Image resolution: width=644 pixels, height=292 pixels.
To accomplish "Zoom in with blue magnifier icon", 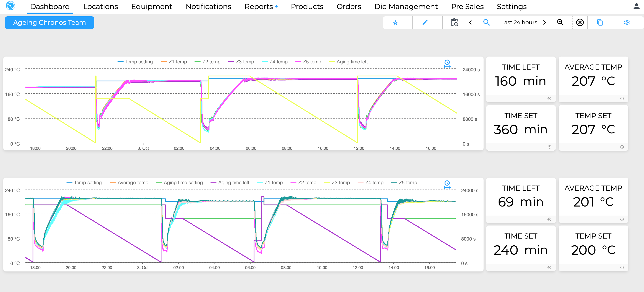I will [486, 23].
